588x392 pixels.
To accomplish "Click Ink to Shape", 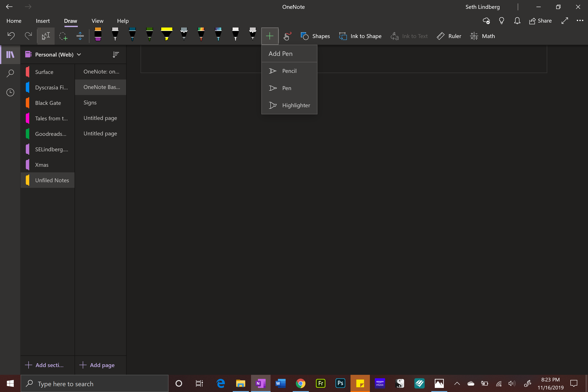I will [360, 36].
